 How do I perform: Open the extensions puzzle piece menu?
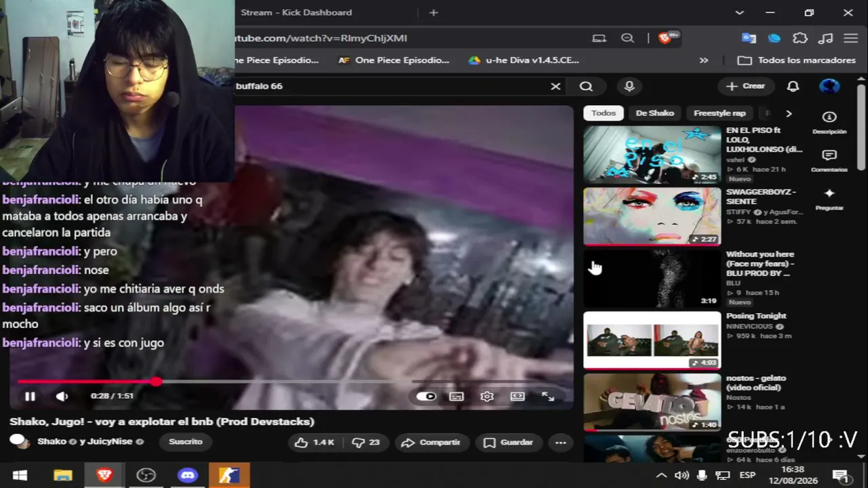800,38
